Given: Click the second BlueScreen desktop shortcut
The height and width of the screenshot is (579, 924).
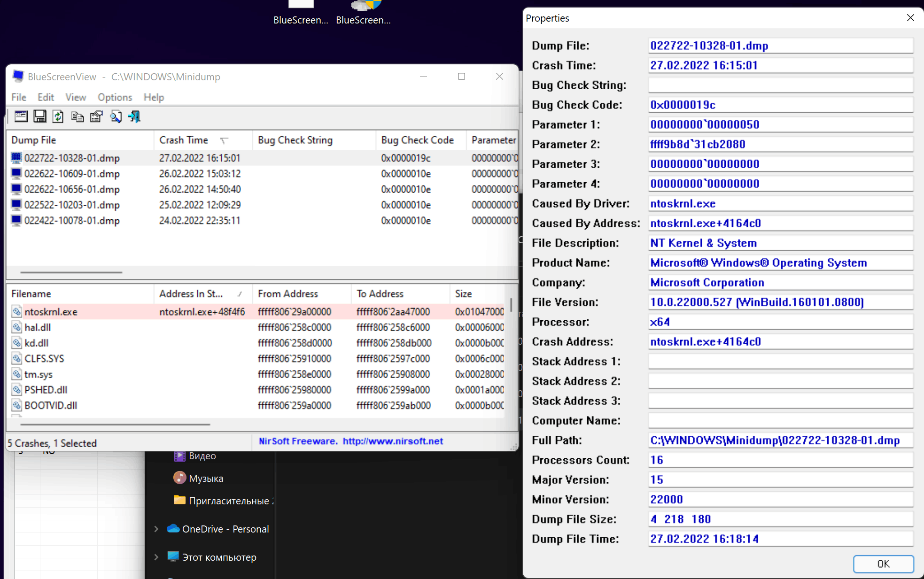Looking at the screenshot, I should point(363,13).
